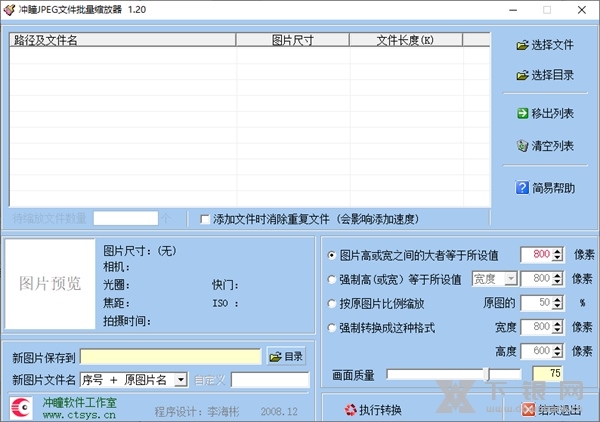Close the 冲瞳JPEG文件批量缩放器 window
The width and height of the screenshot is (600, 422).
tap(582, 10)
